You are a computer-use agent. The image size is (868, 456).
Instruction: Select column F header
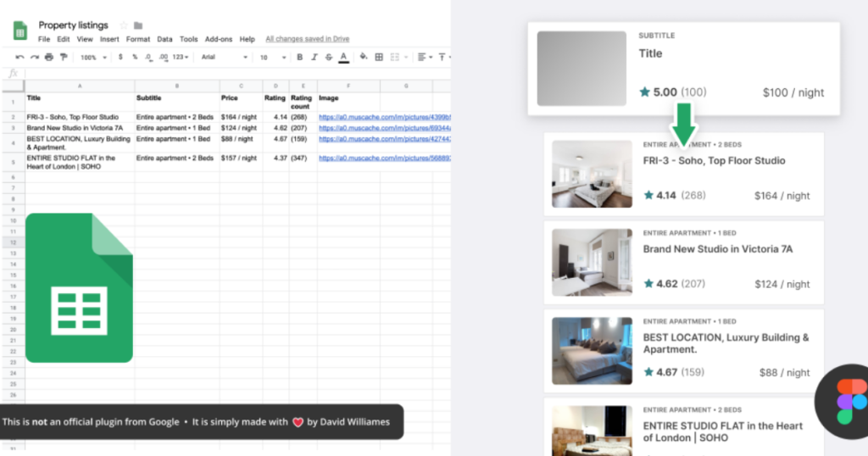click(x=348, y=86)
